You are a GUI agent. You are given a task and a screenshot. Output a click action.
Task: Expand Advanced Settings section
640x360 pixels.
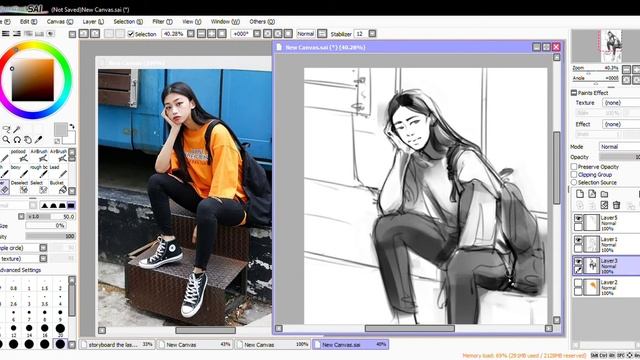pyautogui.click(x=20, y=270)
